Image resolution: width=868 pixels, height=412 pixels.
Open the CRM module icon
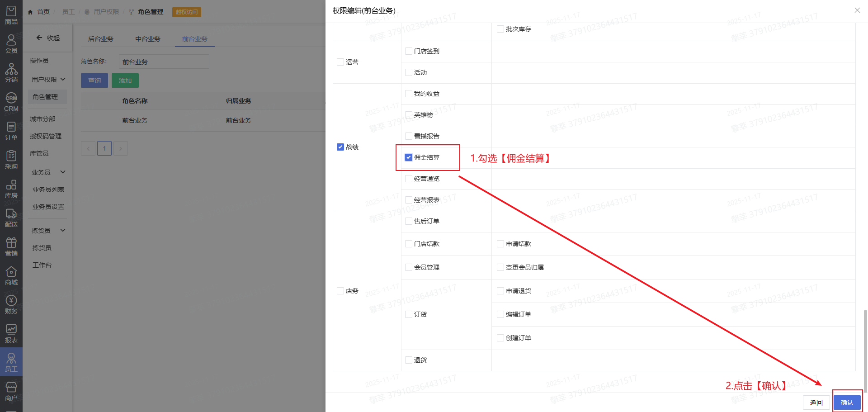click(11, 102)
